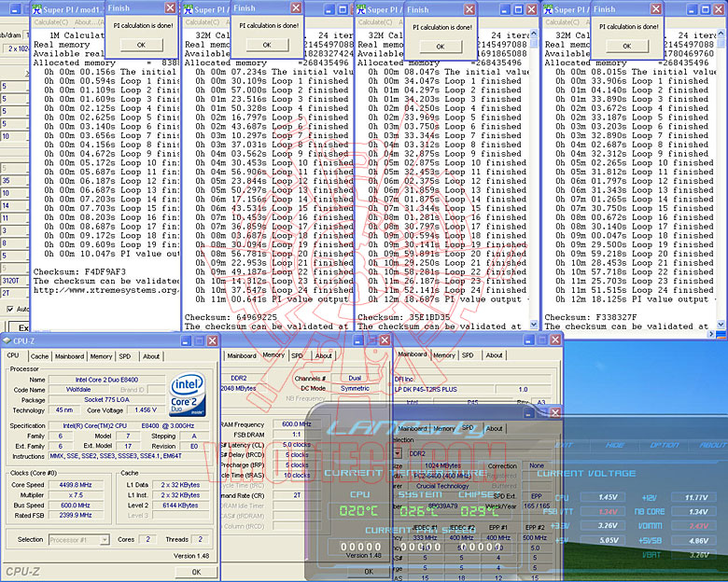
Task: Minimize the CPU-Z SPD window
Action: (x=529, y=412)
